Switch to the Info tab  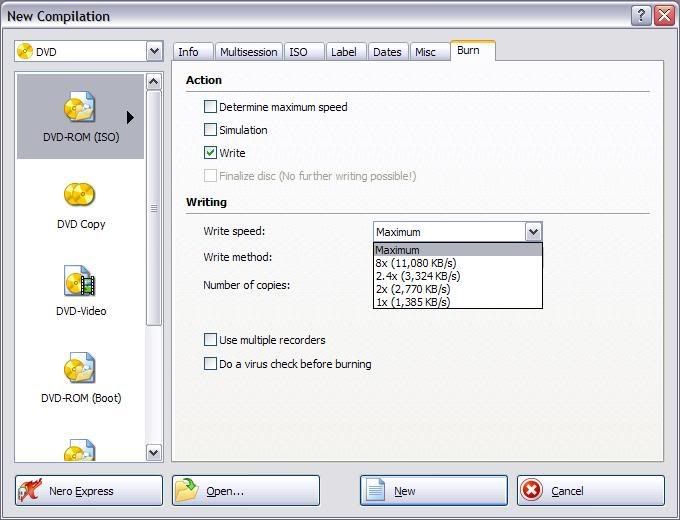coord(193,52)
